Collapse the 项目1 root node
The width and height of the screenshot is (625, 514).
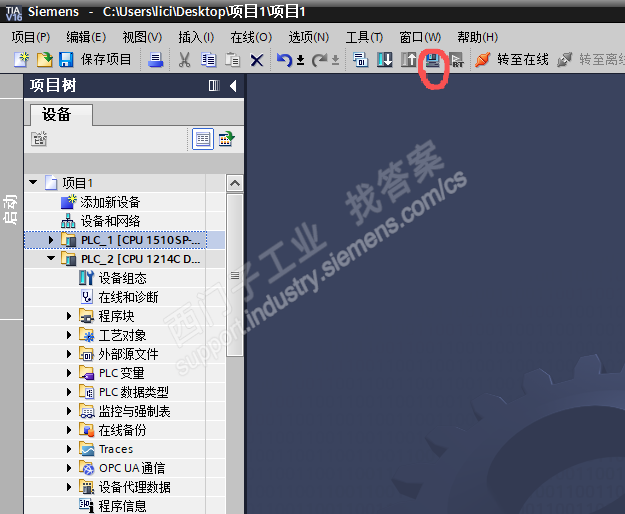33,182
